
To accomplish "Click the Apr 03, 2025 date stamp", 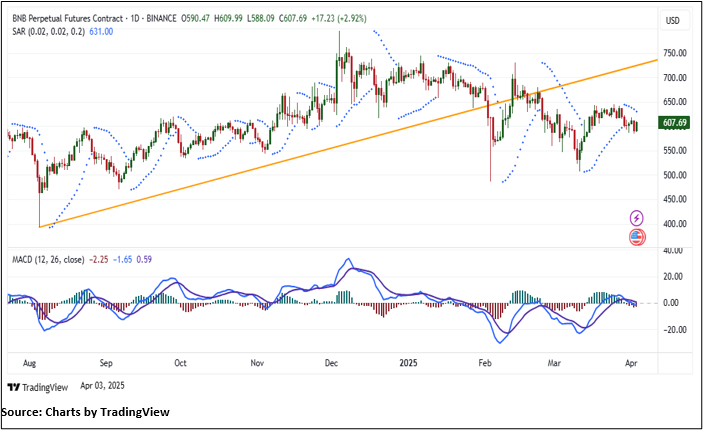I will click(x=103, y=386).
